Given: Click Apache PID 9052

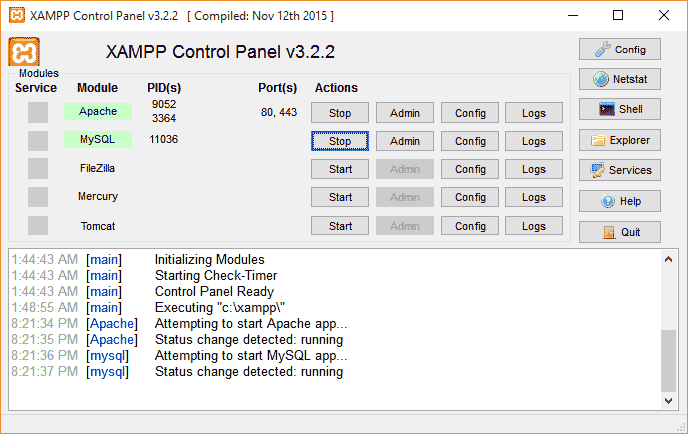Looking at the screenshot, I should (164, 104).
